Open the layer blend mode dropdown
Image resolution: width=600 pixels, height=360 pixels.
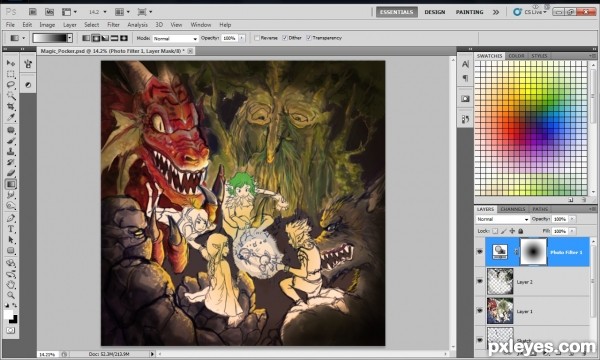point(502,219)
